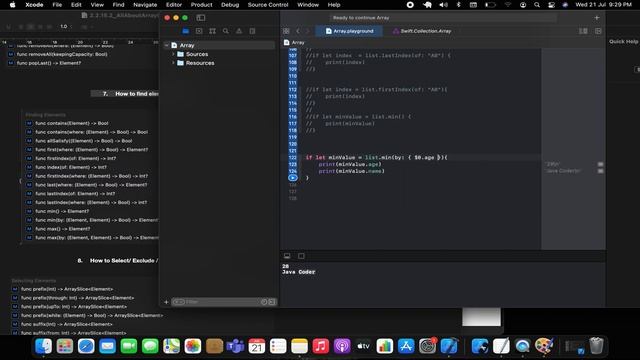Open the Bluetooth status menu

[x=458, y=5]
